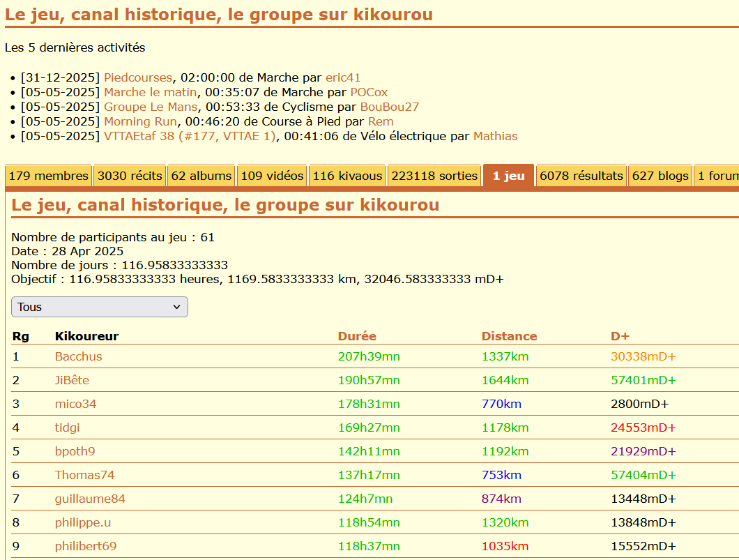This screenshot has height=560, width=739.
Task: Click the active '1 jeu' tab
Action: (x=508, y=176)
